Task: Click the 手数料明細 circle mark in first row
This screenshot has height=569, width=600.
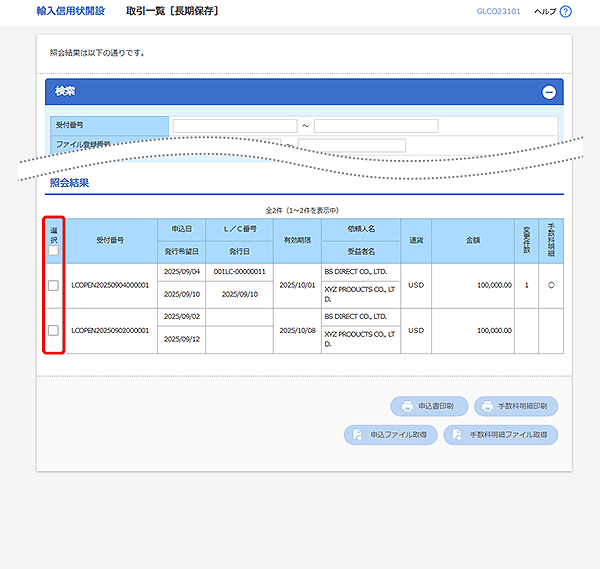Action: tap(551, 285)
